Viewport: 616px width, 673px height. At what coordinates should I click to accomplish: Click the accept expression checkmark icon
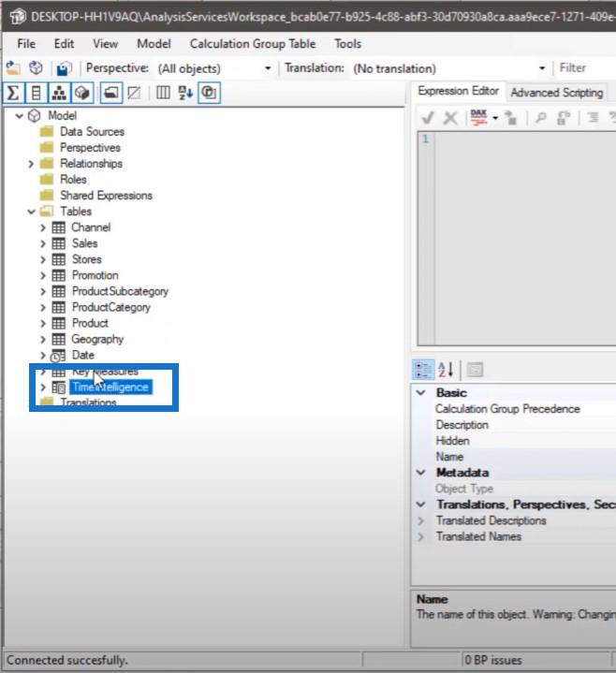pyautogui.click(x=428, y=117)
